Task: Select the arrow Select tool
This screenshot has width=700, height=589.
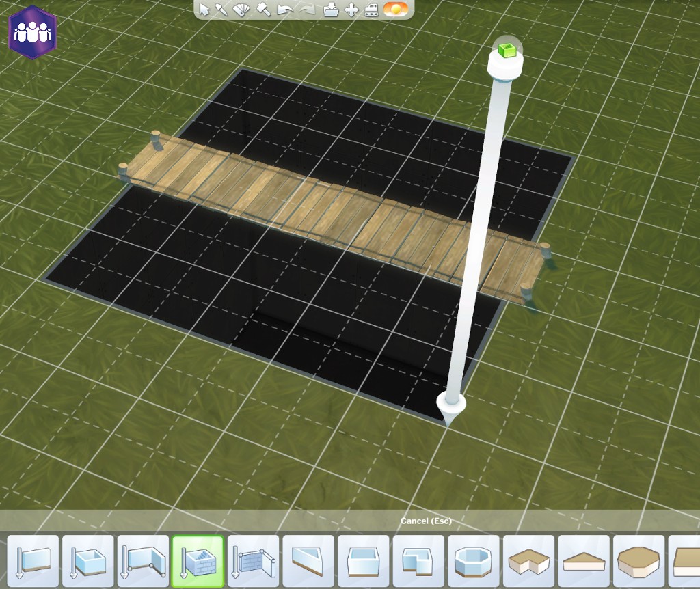Action: coord(204,10)
